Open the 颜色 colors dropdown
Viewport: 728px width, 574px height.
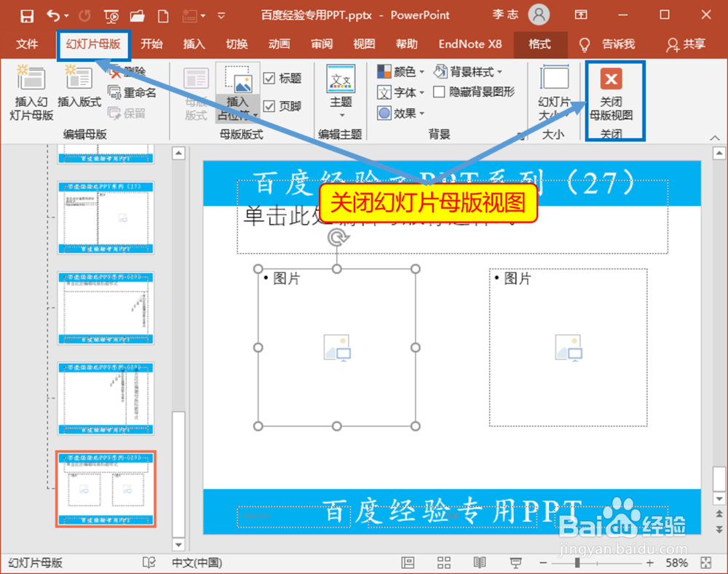tap(400, 71)
